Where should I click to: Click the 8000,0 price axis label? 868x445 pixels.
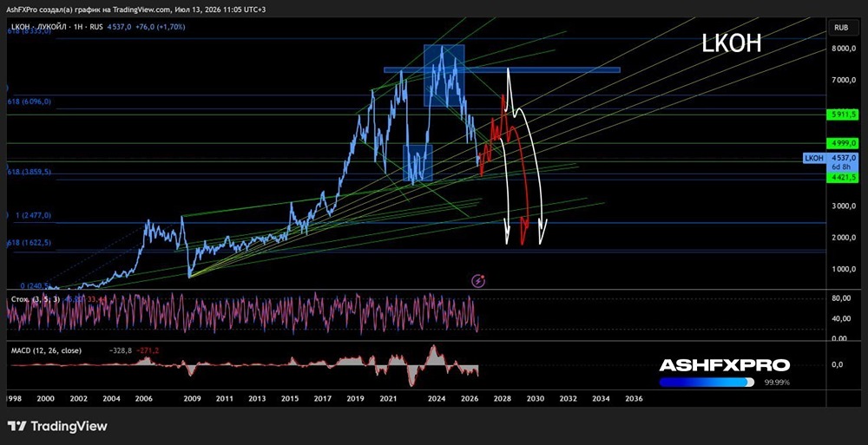[842, 49]
